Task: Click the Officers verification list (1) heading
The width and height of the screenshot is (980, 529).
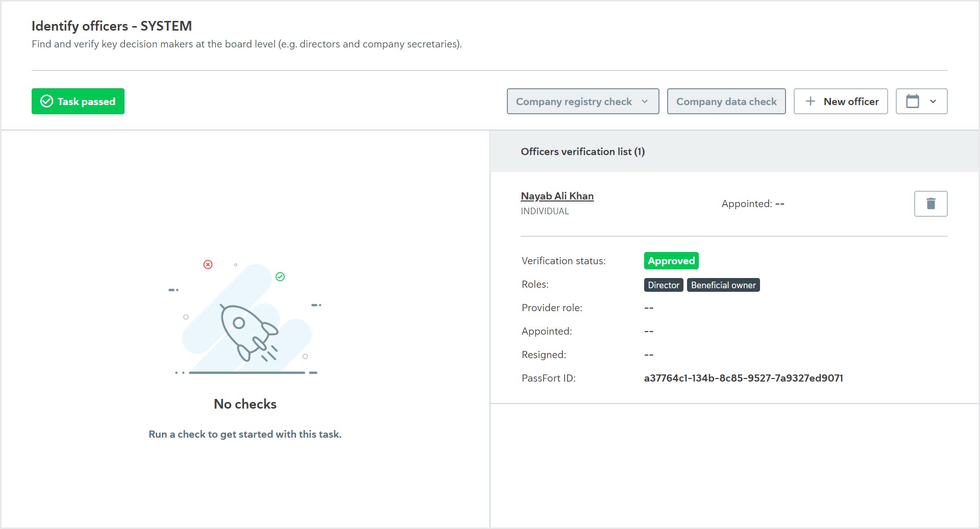Action: click(x=583, y=152)
